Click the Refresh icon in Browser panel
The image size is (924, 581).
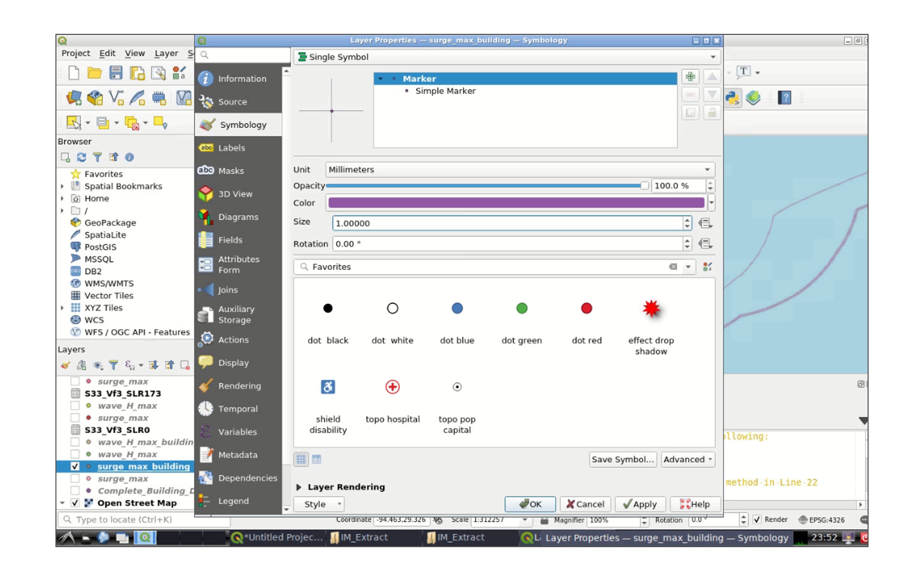tap(81, 157)
